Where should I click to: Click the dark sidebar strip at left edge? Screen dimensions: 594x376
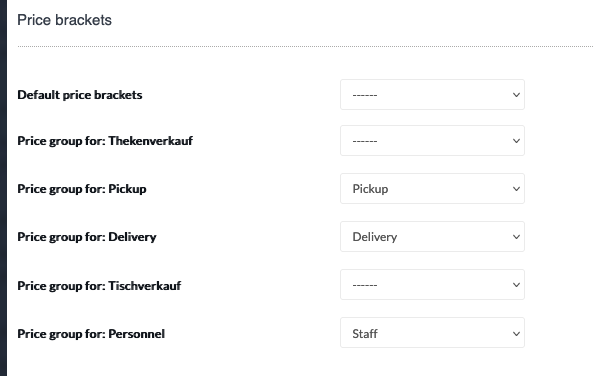pyautogui.click(x=3, y=188)
